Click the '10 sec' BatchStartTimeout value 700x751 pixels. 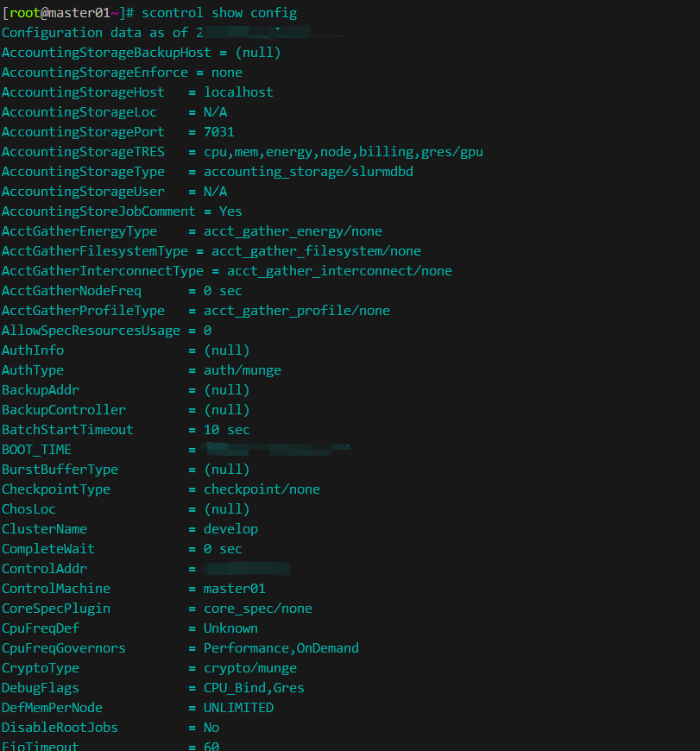coord(227,430)
